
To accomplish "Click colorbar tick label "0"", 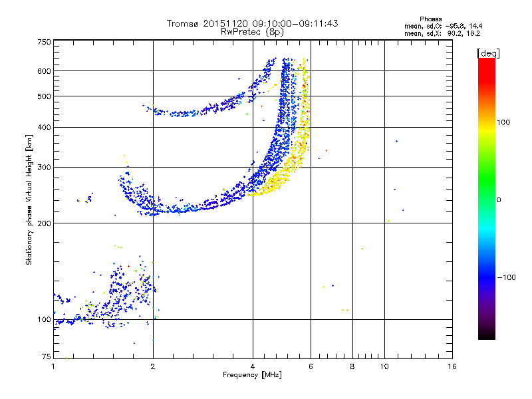I will click(499, 200).
